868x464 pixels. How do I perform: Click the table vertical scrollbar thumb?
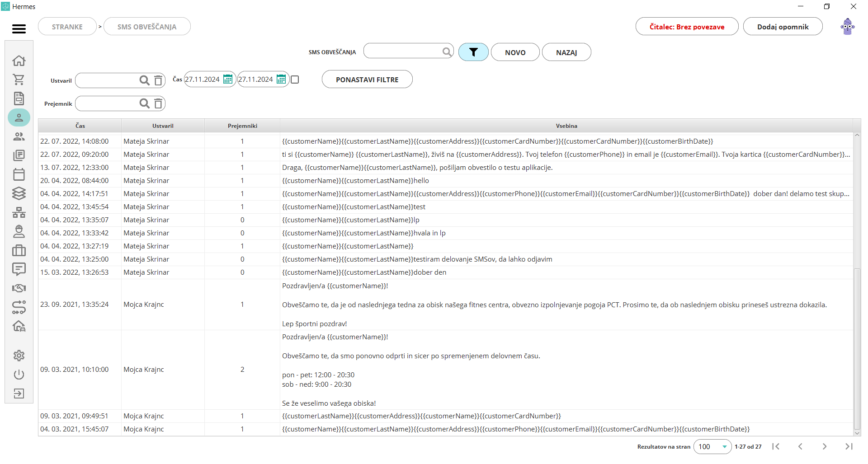(x=857, y=349)
